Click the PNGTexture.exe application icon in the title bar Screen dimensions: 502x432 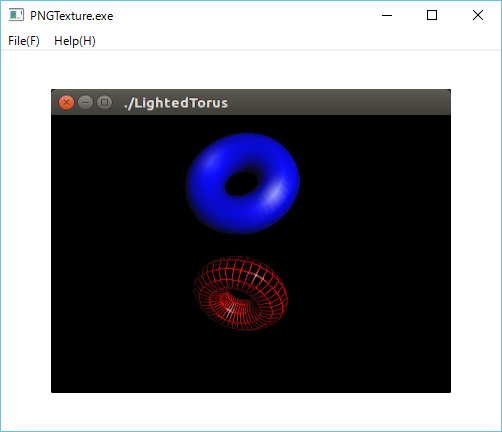(x=16, y=15)
